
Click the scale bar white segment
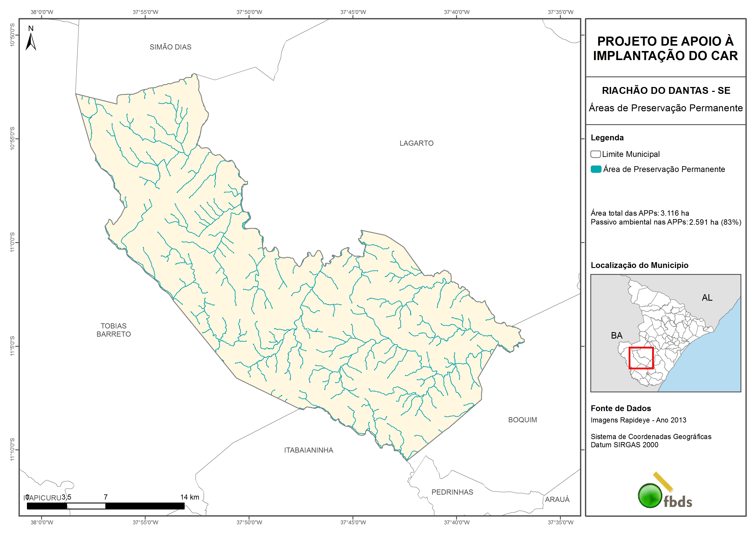coord(86,506)
